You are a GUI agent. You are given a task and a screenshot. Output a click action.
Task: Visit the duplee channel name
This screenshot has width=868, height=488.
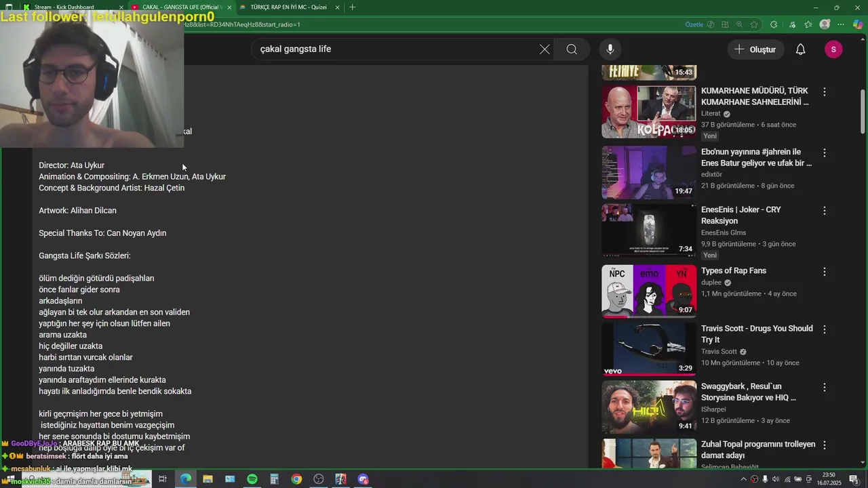pyautogui.click(x=711, y=283)
